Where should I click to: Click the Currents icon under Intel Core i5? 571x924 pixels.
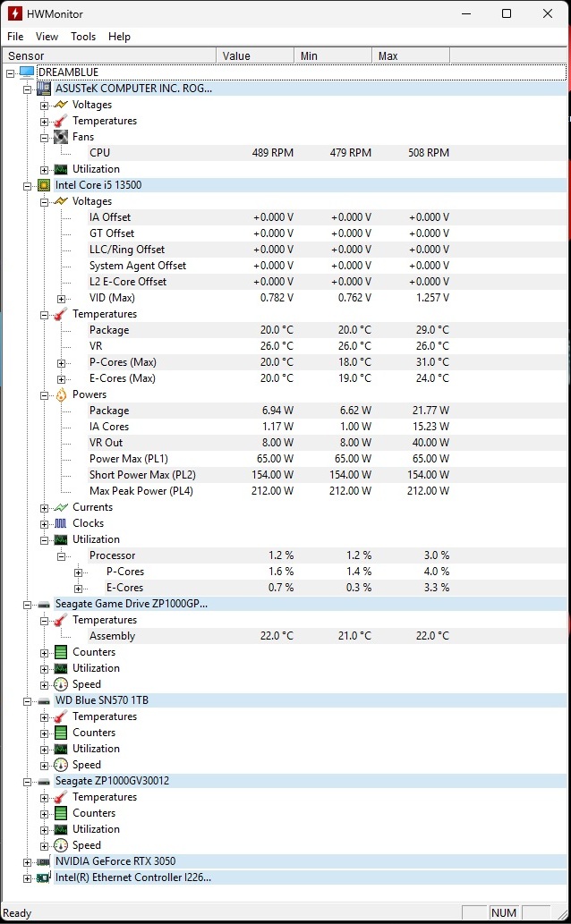point(61,507)
